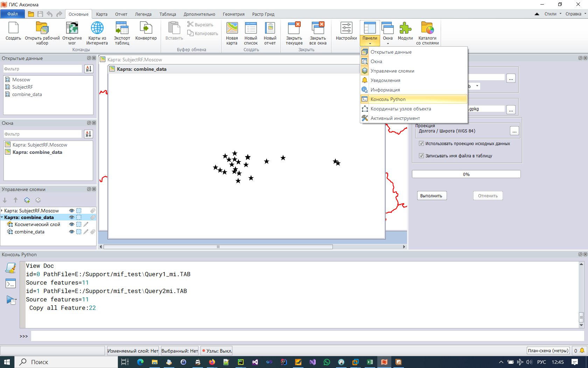Toggle visibility of combine_data layer
This screenshot has width=588, height=368.
click(72, 232)
